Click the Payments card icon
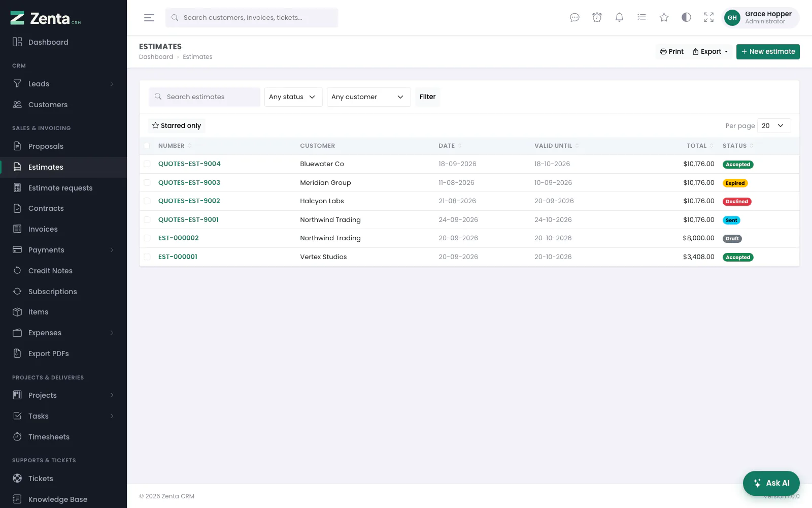This screenshot has height=508, width=812. tap(17, 250)
